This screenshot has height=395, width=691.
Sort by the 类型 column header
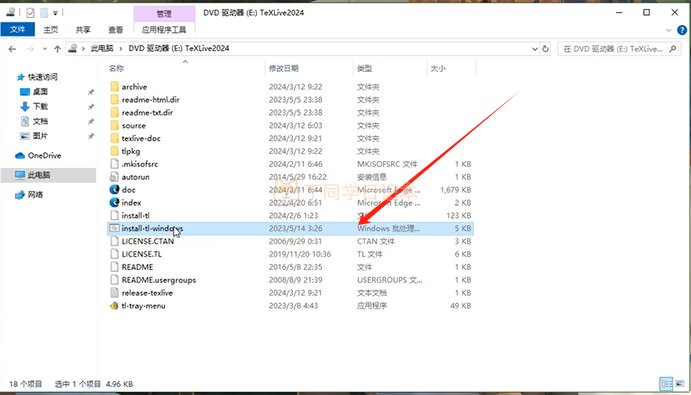[364, 68]
